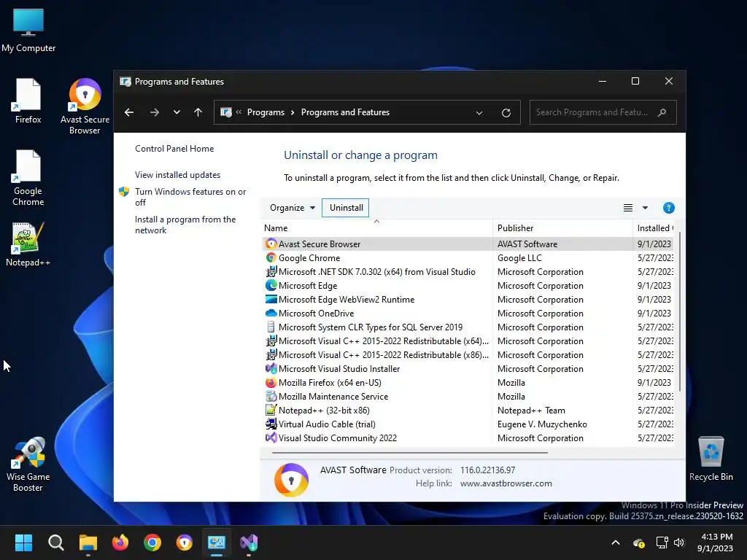This screenshot has height=560, width=747.
Task: Click the Uninstall button
Action: [346, 208]
